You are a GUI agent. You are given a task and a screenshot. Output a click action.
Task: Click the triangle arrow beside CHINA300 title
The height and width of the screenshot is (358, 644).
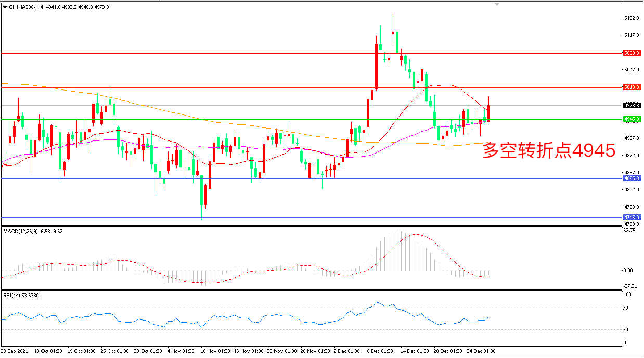[5, 7]
